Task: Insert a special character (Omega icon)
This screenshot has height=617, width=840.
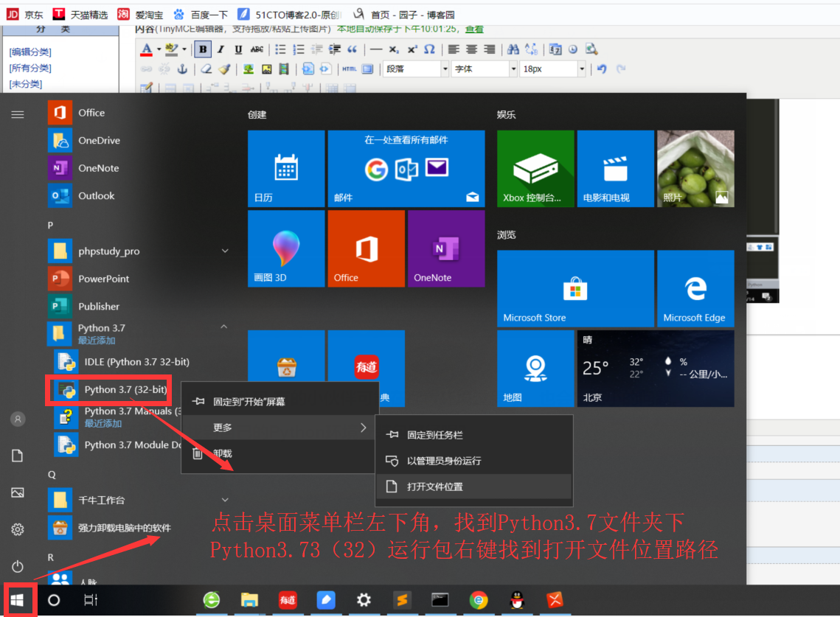Action: tap(429, 49)
